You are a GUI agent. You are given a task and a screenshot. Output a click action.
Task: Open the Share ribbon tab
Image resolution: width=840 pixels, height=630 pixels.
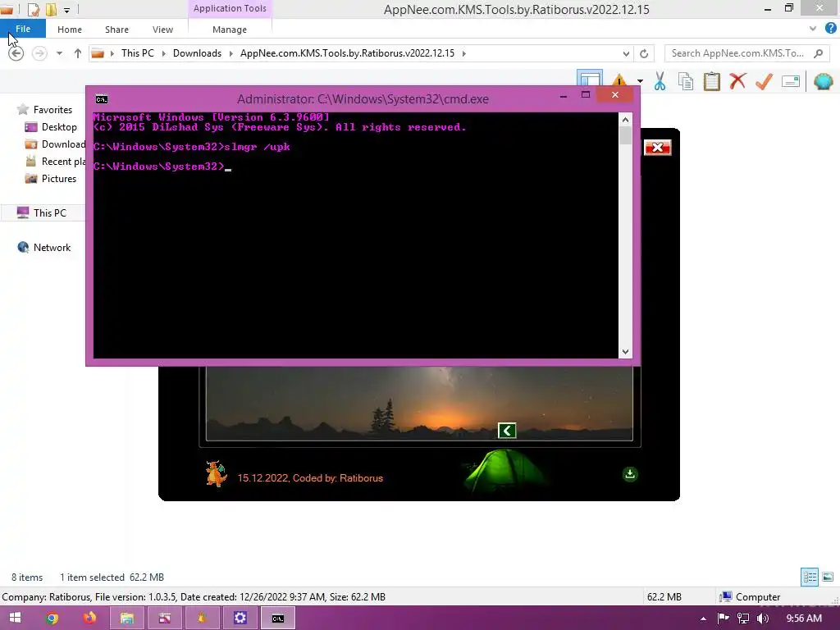click(x=116, y=30)
